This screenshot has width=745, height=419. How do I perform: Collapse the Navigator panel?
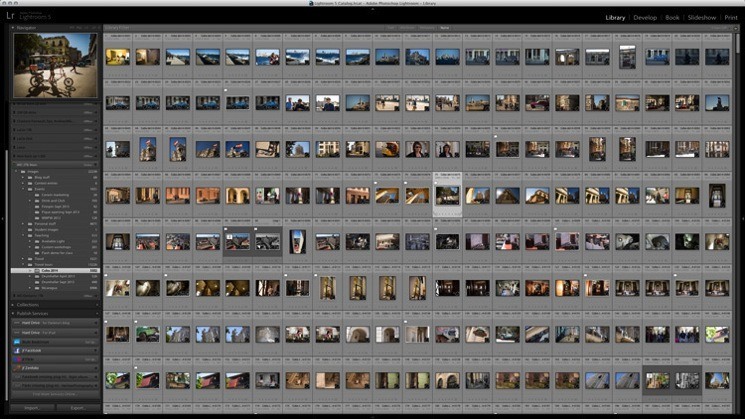click(13, 28)
